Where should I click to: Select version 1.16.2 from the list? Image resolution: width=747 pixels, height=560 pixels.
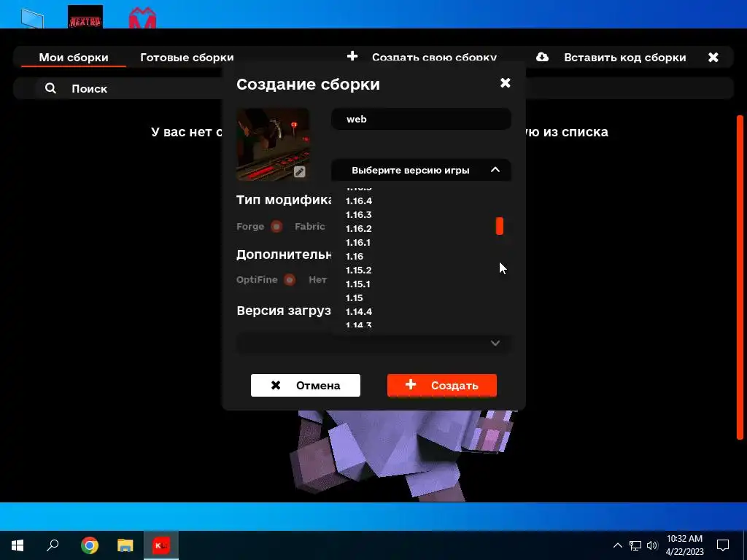click(359, 228)
